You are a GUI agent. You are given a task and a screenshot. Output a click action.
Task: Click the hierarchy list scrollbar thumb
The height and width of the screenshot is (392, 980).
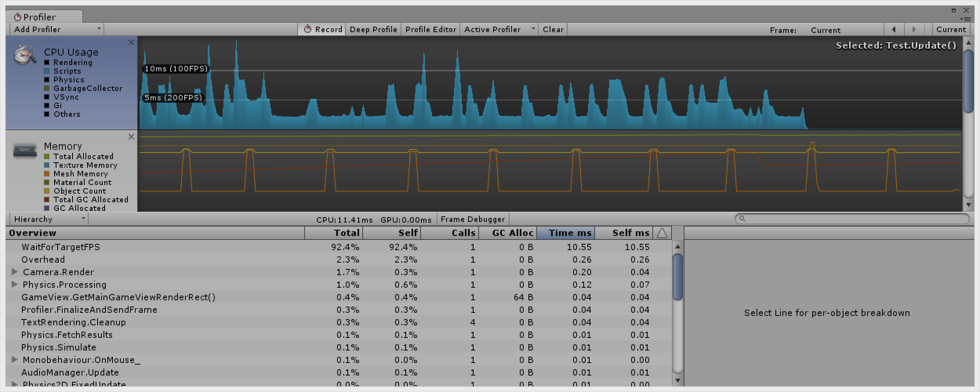click(677, 277)
